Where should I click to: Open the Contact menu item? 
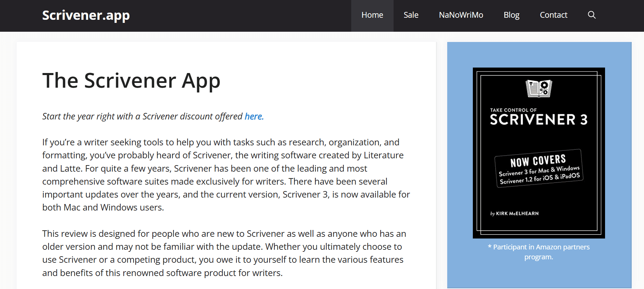pos(553,15)
